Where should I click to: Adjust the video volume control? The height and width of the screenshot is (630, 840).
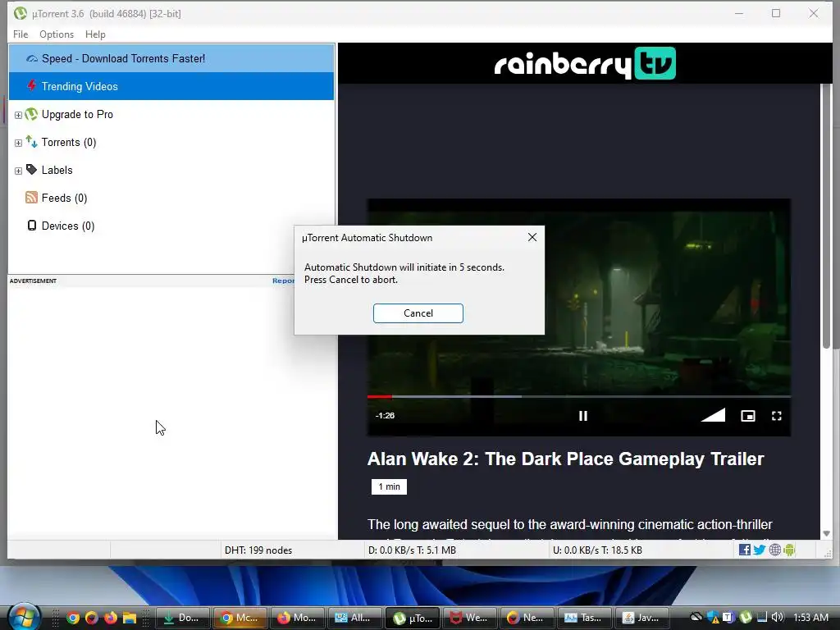[713, 415]
